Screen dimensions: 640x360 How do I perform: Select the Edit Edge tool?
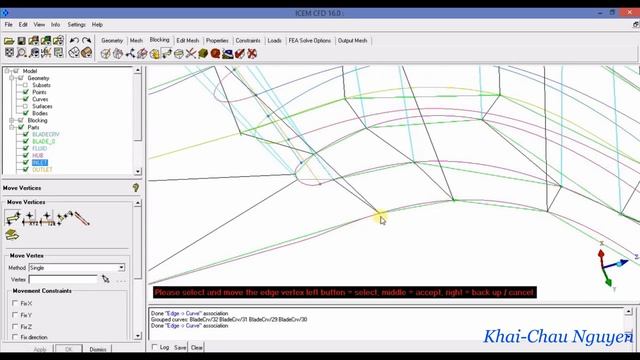191,53
